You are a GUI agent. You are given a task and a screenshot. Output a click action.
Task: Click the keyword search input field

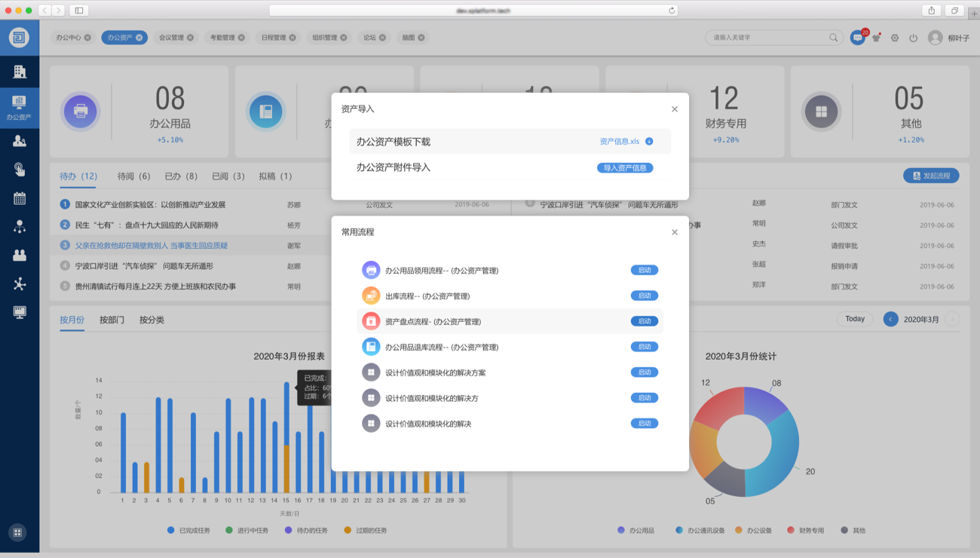767,38
